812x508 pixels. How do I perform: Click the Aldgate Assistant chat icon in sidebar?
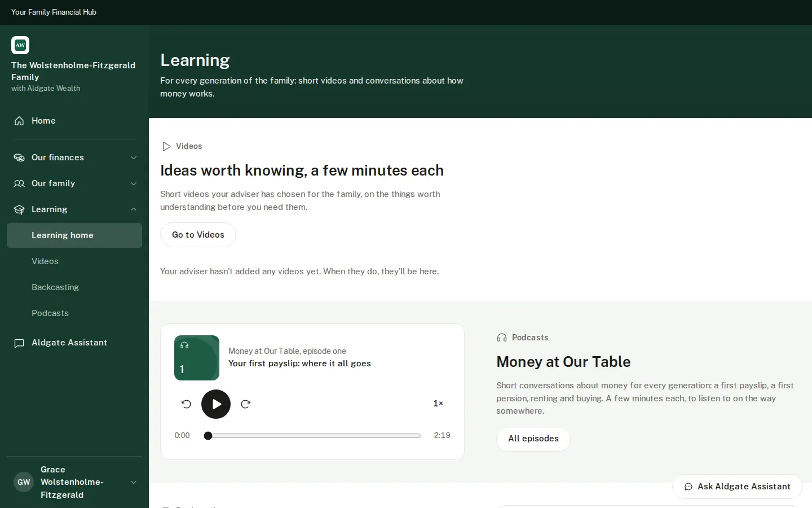(19, 343)
